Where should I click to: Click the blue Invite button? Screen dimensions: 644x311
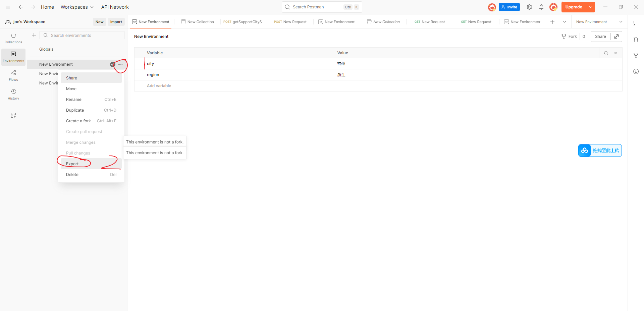pyautogui.click(x=509, y=7)
